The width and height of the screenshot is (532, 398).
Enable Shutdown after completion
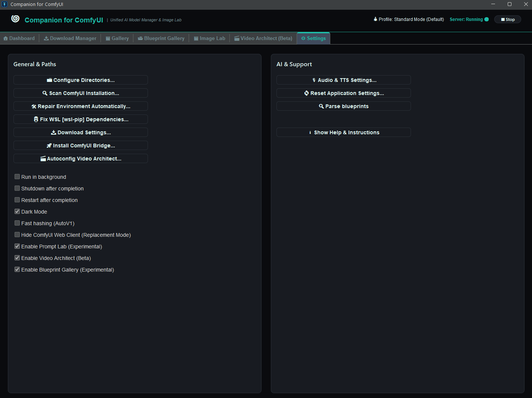pyautogui.click(x=17, y=188)
